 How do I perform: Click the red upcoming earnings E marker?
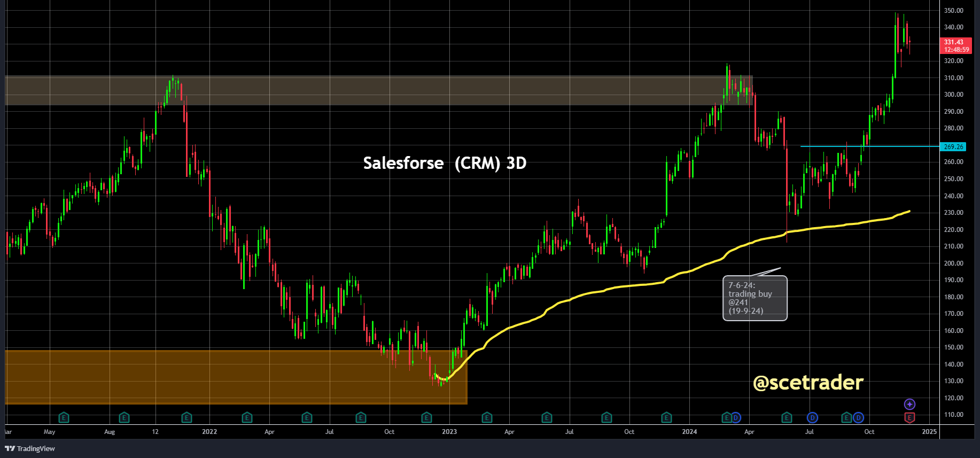click(x=909, y=417)
